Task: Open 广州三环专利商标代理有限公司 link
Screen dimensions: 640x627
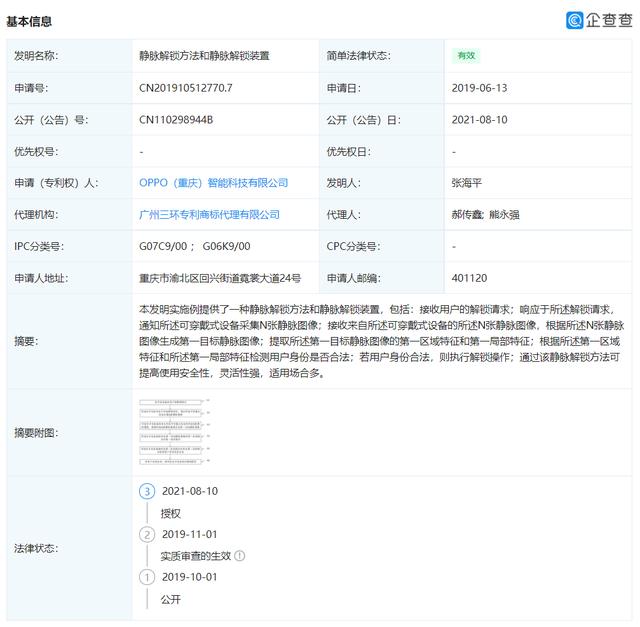Action: tap(209, 214)
